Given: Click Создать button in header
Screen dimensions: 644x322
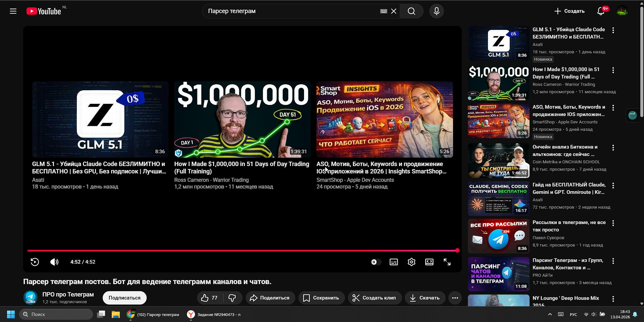Looking at the screenshot, I should pos(569,11).
